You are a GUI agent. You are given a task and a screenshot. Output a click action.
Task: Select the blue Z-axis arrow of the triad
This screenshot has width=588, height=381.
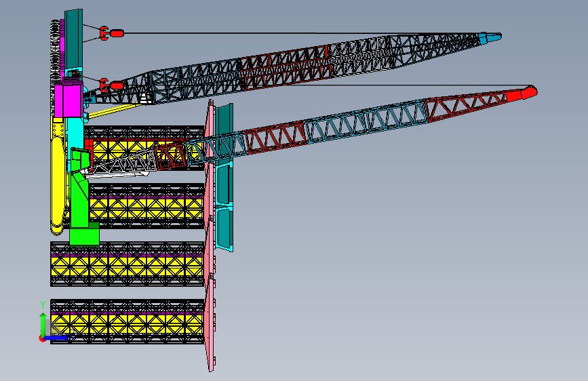click(57, 338)
